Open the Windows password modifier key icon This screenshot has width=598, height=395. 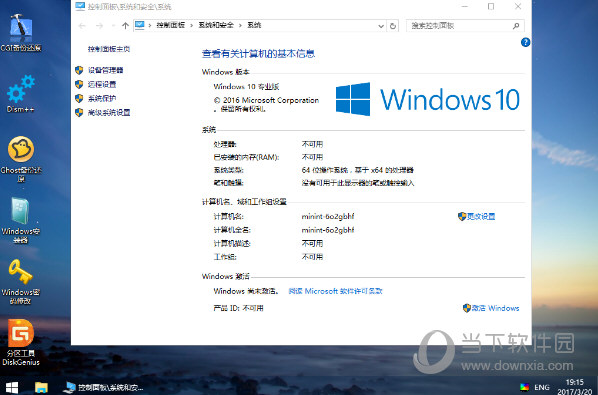[x=21, y=282]
